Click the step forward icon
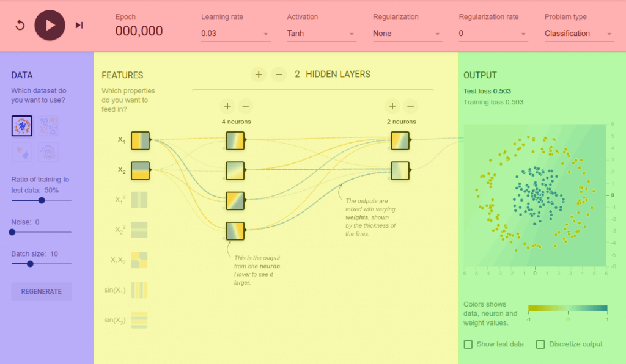The width and height of the screenshot is (626, 364). point(79,26)
